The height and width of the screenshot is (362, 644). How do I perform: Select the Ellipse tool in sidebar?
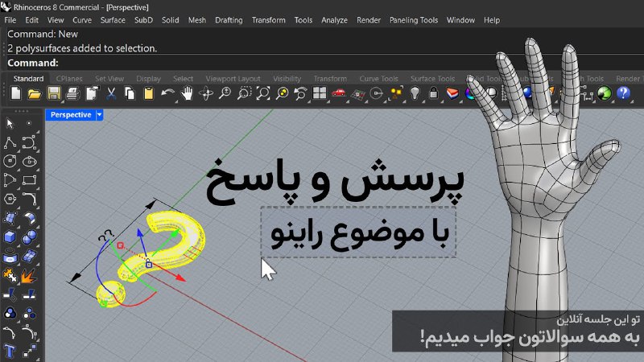(30, 162)
